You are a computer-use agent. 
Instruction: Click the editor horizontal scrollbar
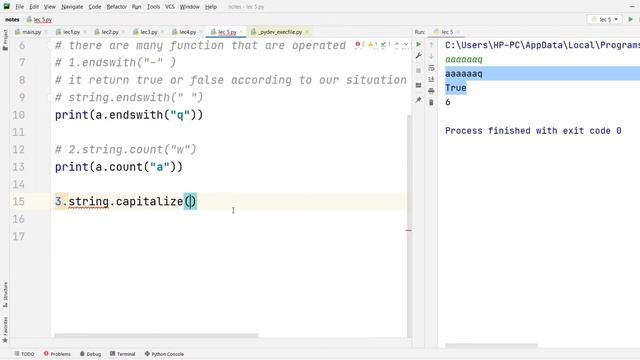[x=156, y=336]
